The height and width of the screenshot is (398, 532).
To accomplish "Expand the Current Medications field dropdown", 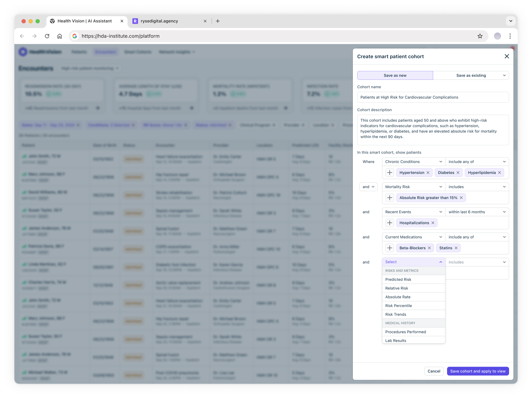I will [x=413, y=237].
